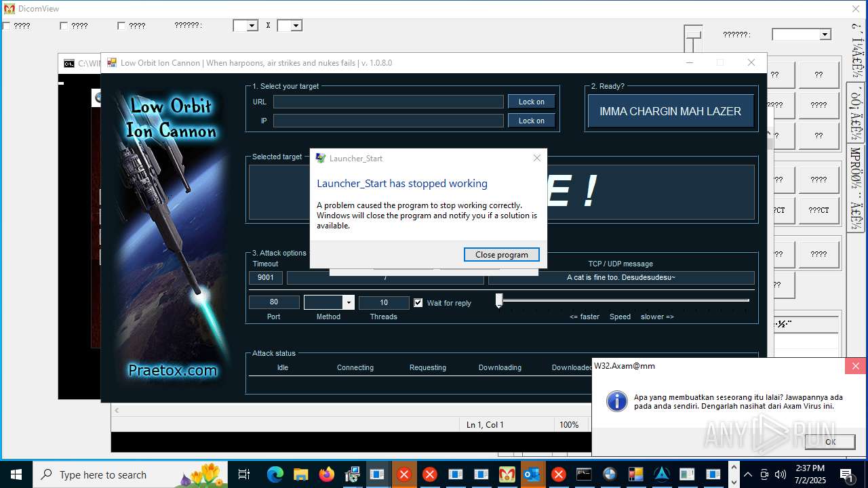Open the Task View button
868x488 pixels.
click(x=244, y=474)
